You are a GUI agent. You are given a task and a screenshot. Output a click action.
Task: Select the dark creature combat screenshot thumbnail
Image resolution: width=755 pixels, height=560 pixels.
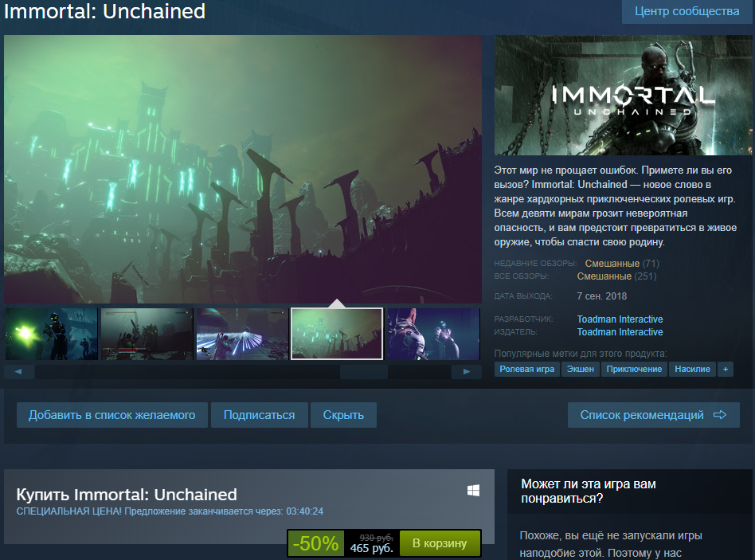click(x=147, y=335)
